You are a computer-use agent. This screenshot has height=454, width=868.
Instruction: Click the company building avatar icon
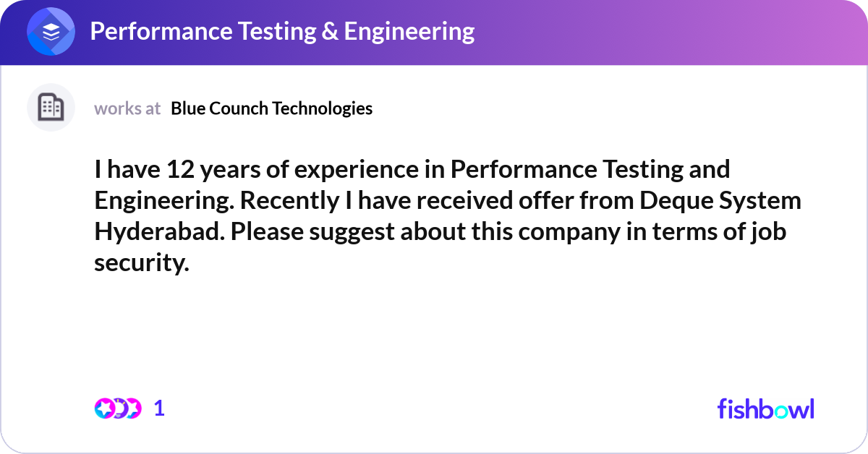pyautogui.click(x=51, y=108)
